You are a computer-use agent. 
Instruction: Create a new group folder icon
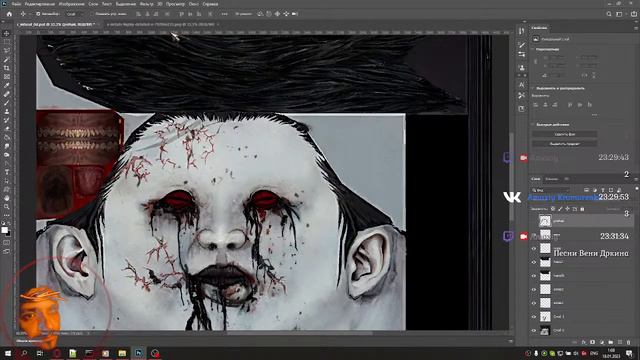click(611, 342)
